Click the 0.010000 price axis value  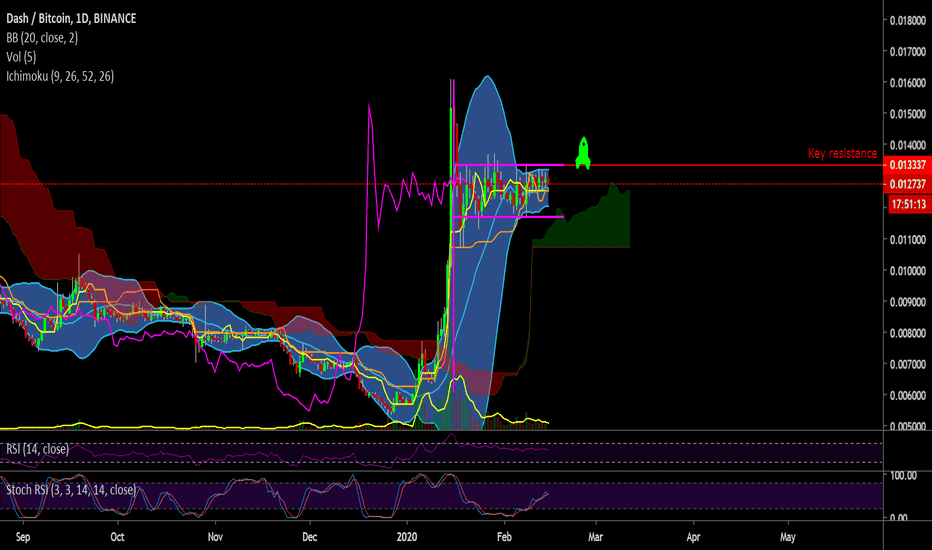[x=908, y=271]
